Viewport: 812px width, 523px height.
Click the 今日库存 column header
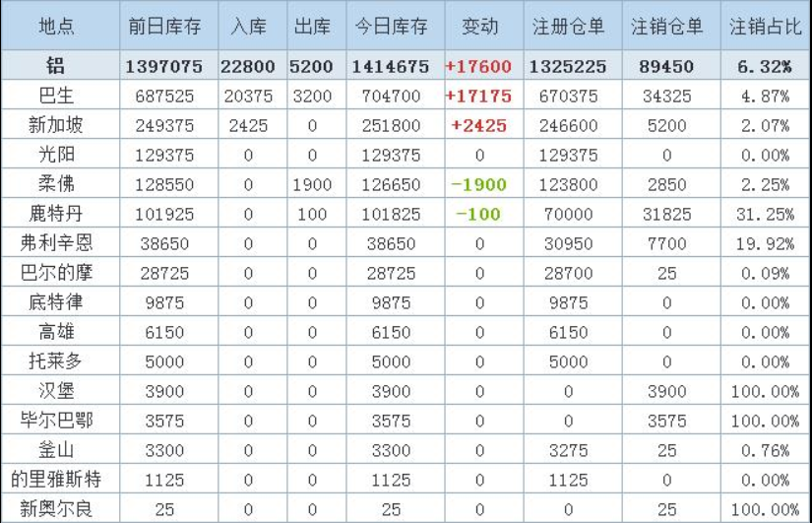click(x=391, y=27)
